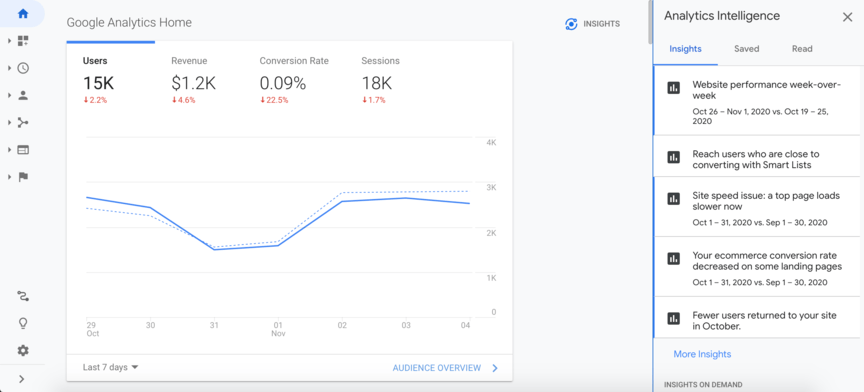Open the Home icon in sidebar
The image size is (864, 392).
(23, 14)
